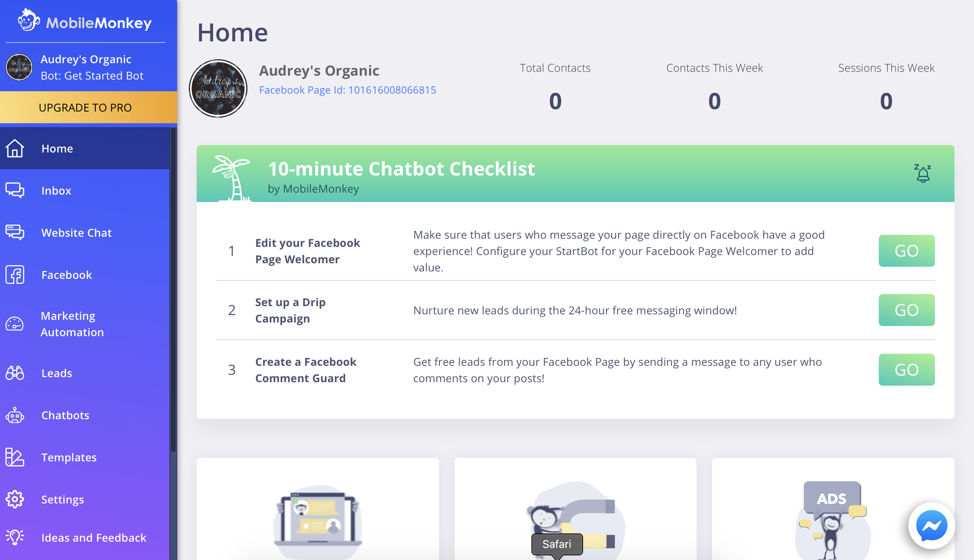Open the Facebook Page Id link

(347, 90)
